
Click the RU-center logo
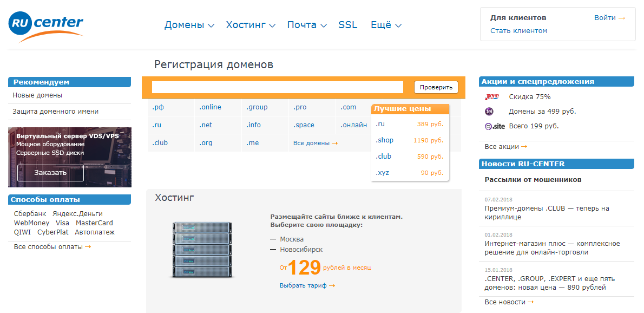click(x=45, y=24)
